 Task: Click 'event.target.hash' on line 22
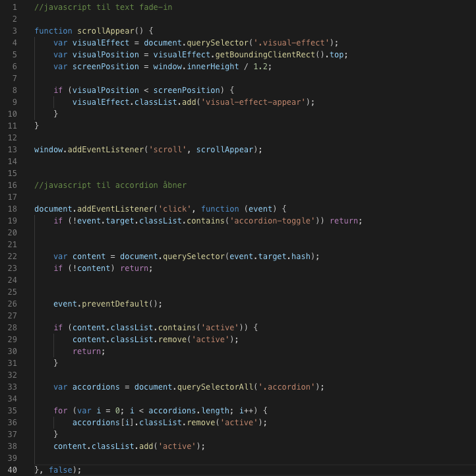click(270, 256)
